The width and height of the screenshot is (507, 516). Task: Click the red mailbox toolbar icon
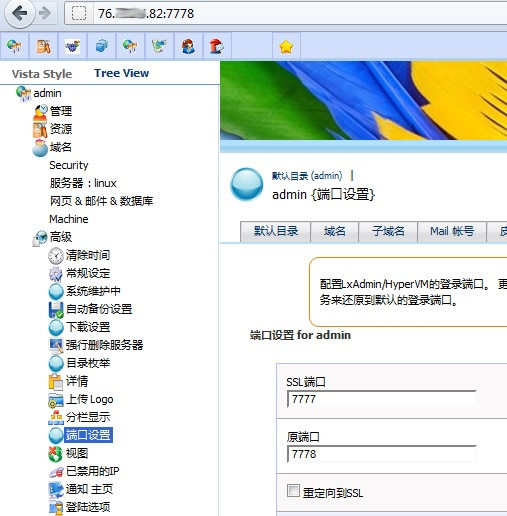click(217, 46)
